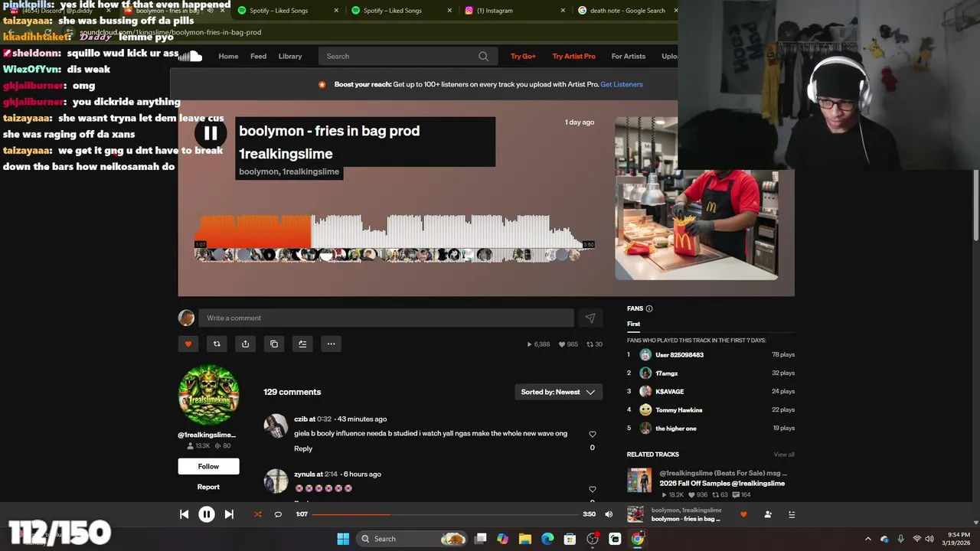This screenshot has height=551, width=980.
Task: Open the next-up queue icon
Action: [x=792, y=514]
